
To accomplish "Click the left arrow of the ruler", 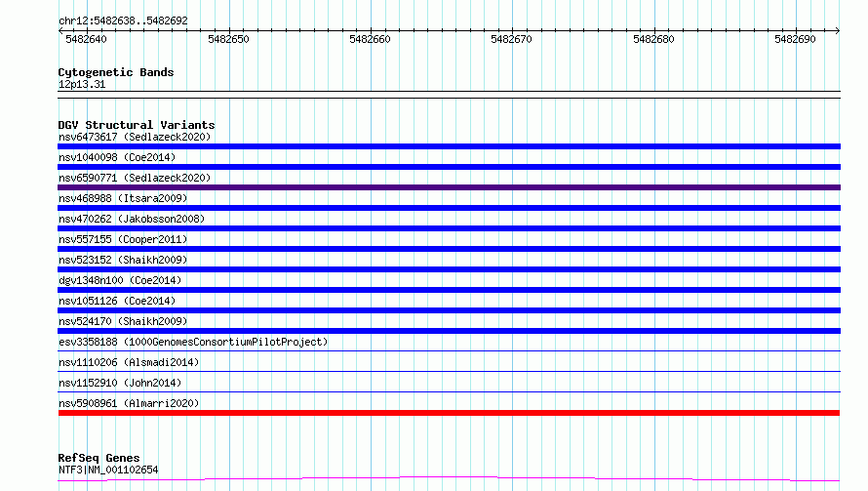I will [60, 30].
